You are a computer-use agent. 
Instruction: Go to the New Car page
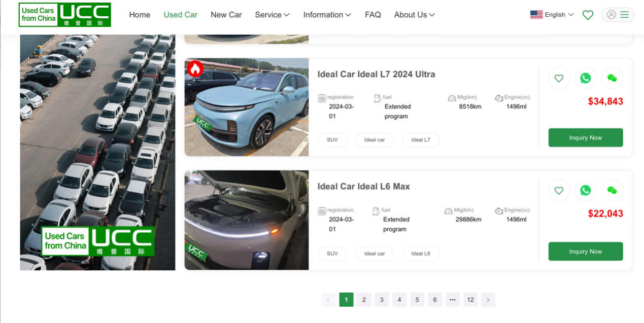tap(226, 15)
